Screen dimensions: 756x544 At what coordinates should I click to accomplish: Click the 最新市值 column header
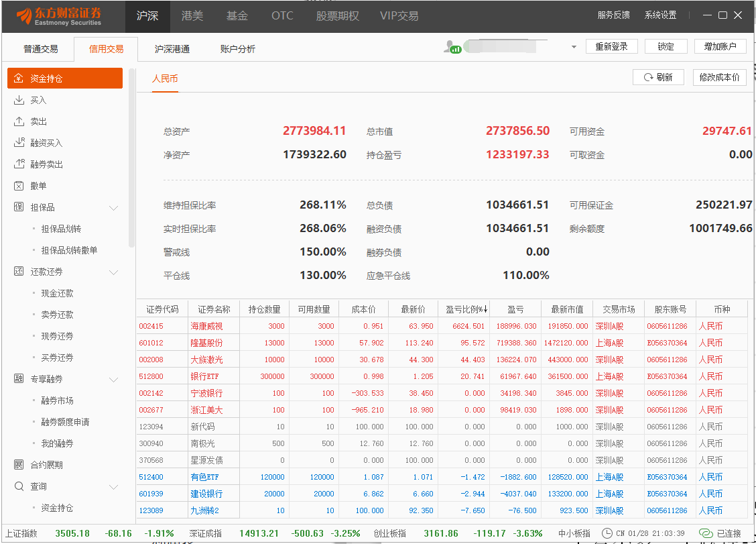pyautogui.click(x=567, y=309)
